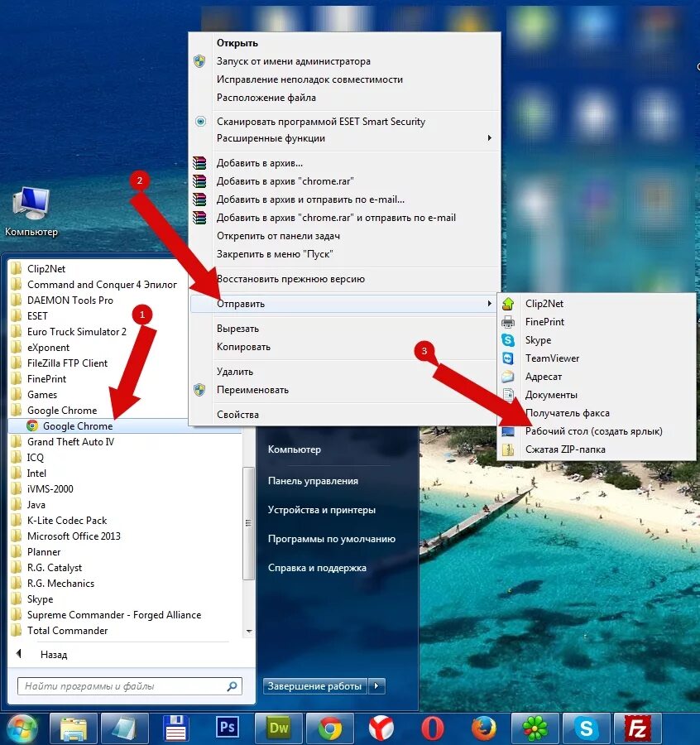Viewport: 700px width, 745px height.
Task: Open Устройства и принтеры link
Action: click(x=322, y=510)
